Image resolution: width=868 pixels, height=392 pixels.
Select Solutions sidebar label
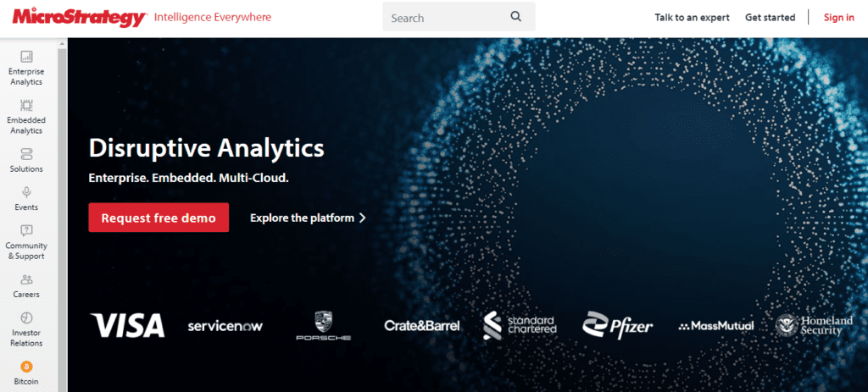tap(26, 169)
